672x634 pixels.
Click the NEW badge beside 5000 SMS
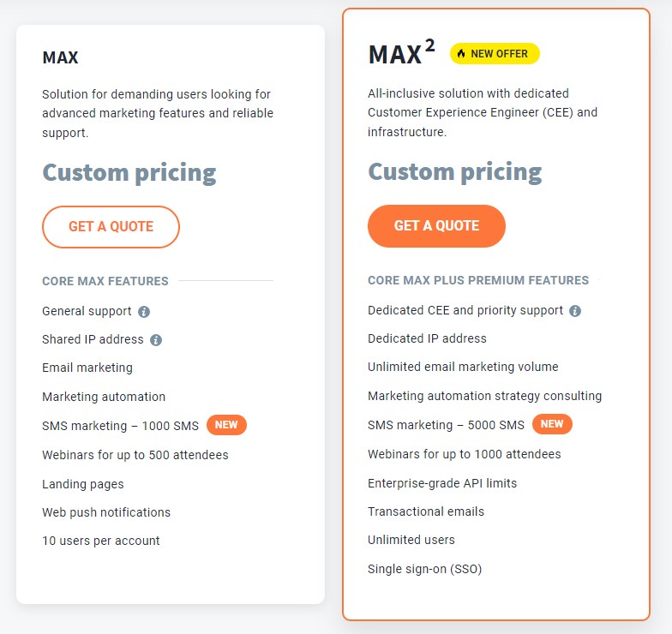[552, 424]
